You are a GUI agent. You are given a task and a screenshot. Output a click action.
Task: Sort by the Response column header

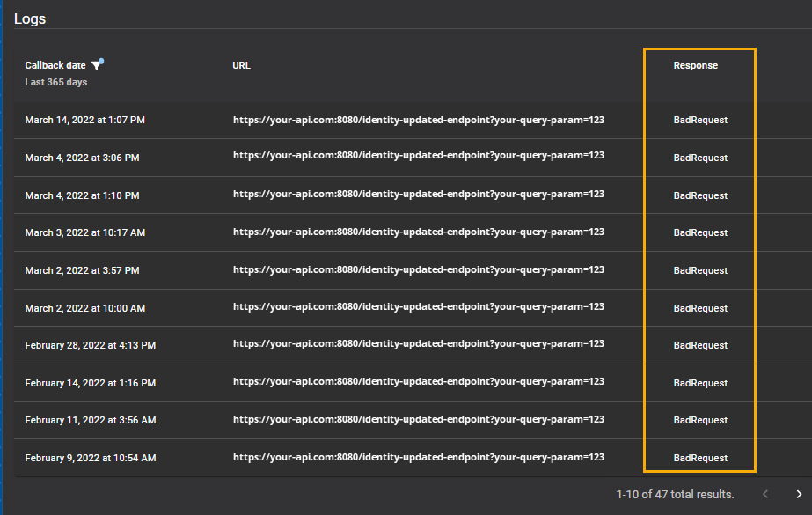[695, 64]
